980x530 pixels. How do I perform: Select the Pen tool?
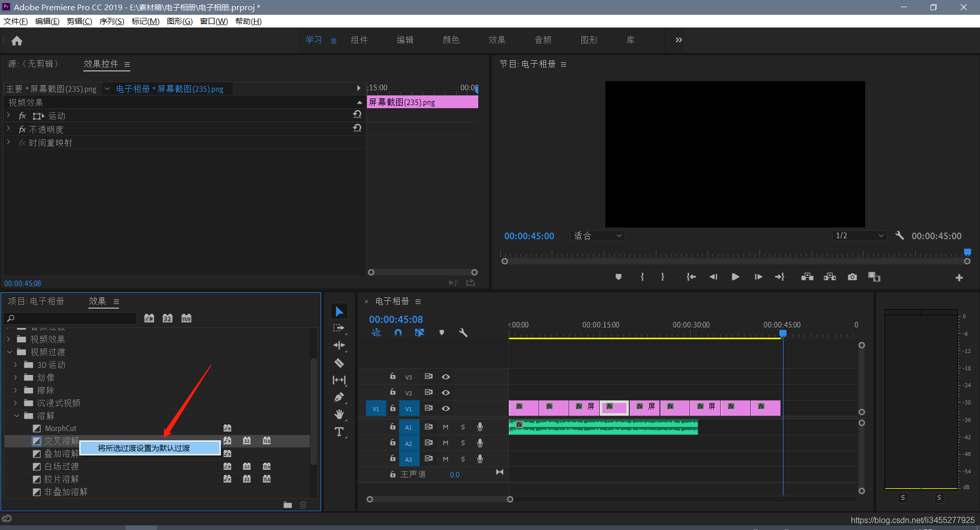coord(339,397)
